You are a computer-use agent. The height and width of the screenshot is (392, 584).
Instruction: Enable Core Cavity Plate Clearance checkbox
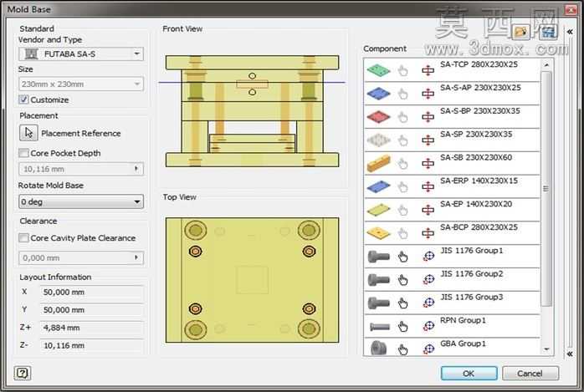(23, 237)
